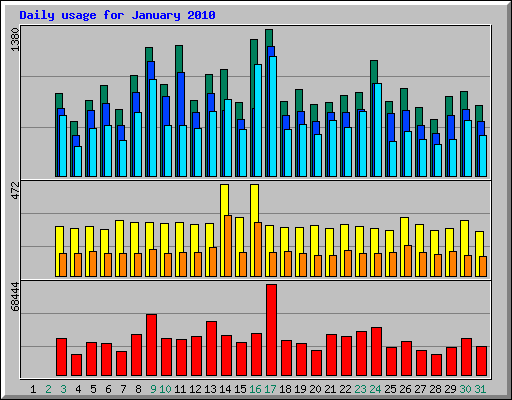Click day 6 on the x-axis
Viewport: 512px width, 400px height.
108,389
